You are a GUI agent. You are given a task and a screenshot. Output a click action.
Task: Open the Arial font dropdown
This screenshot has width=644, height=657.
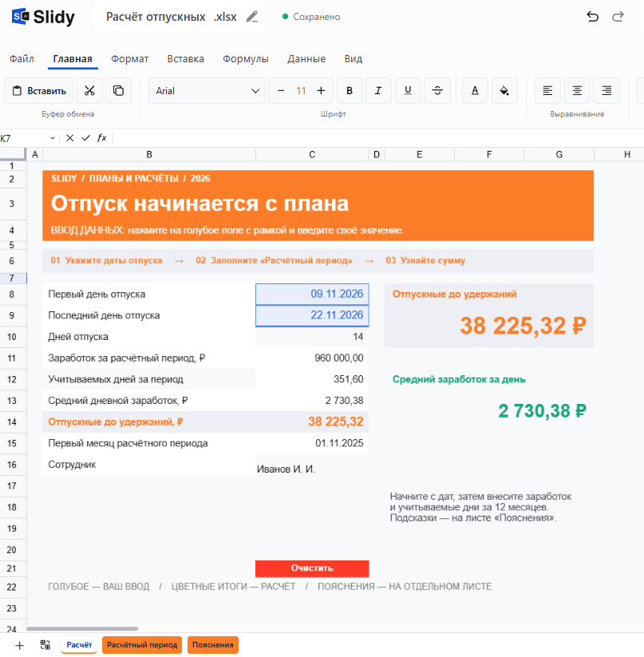[207, 90]
